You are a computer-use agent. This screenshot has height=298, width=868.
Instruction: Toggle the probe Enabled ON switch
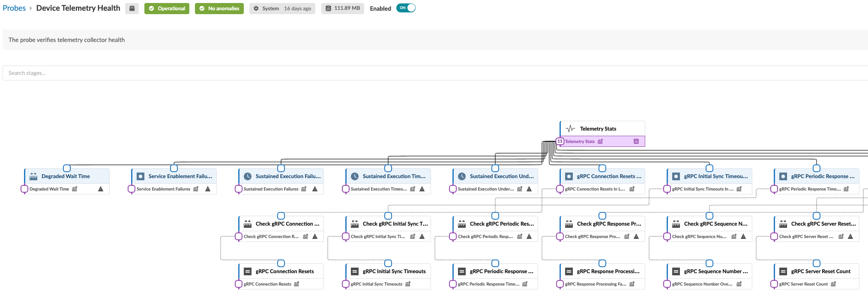406,8
